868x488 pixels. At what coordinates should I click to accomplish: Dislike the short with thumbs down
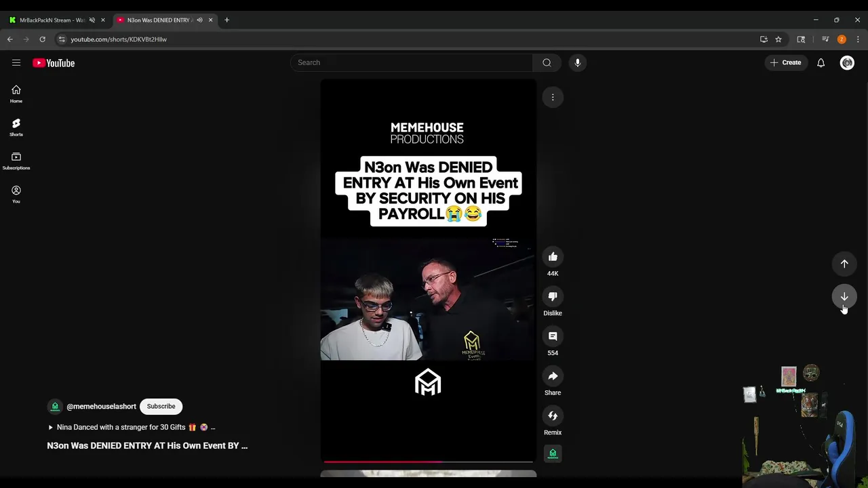pos(553,296)
